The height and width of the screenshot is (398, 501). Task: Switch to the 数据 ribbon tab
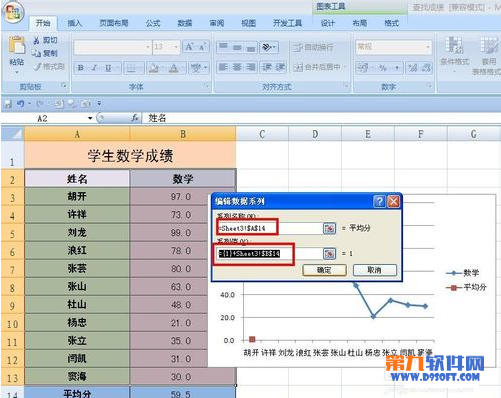(185, 23)
